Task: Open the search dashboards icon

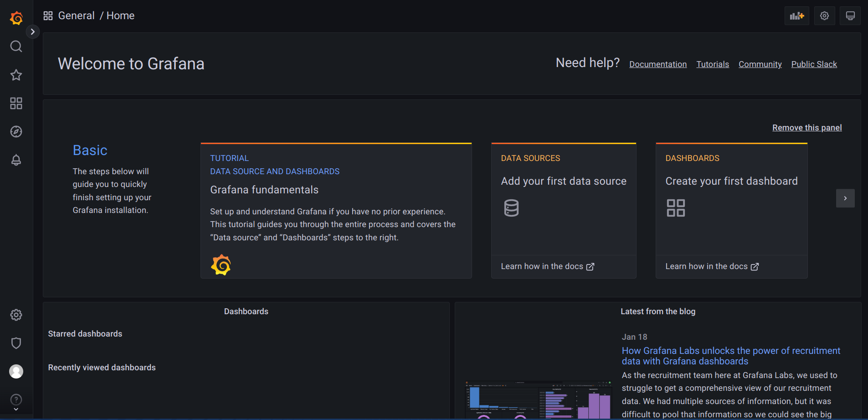Action: pos(16,47)
